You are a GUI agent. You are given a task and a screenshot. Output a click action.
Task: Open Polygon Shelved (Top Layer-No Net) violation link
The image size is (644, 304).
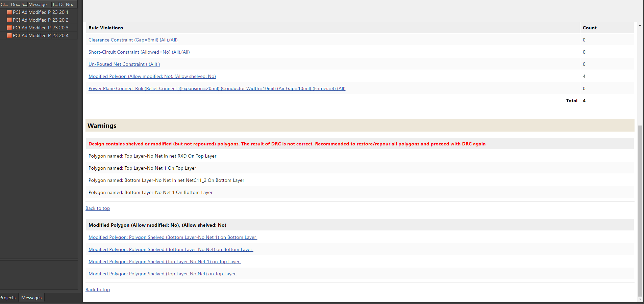[163, 274]
